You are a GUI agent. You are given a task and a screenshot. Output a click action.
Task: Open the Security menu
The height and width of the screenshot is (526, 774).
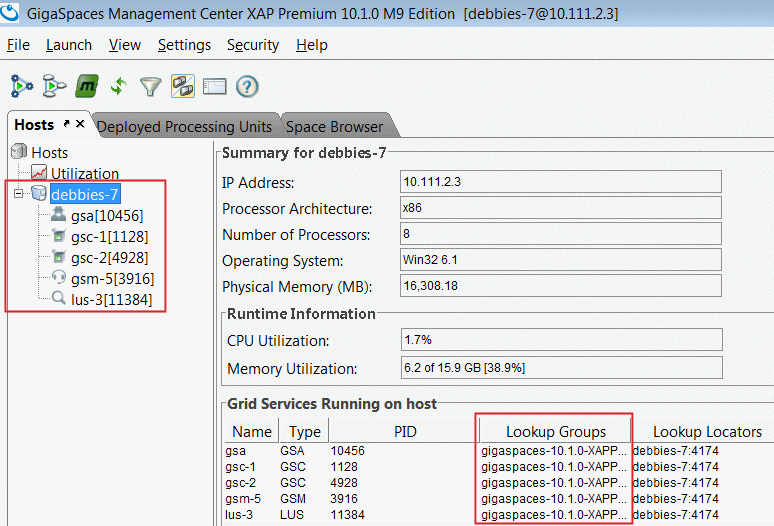253,45
